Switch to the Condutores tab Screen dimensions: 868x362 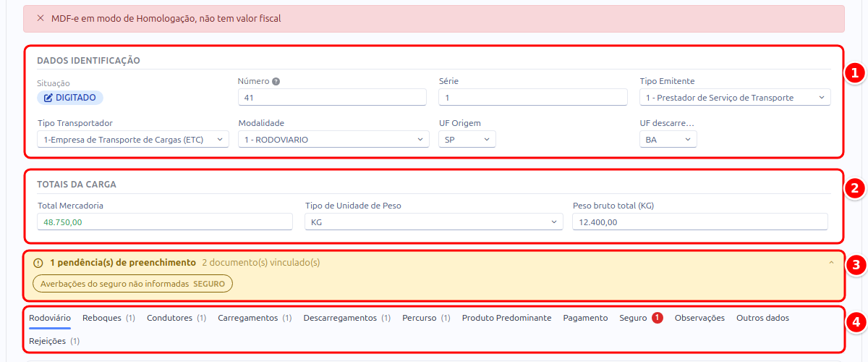tap(176, 318)
